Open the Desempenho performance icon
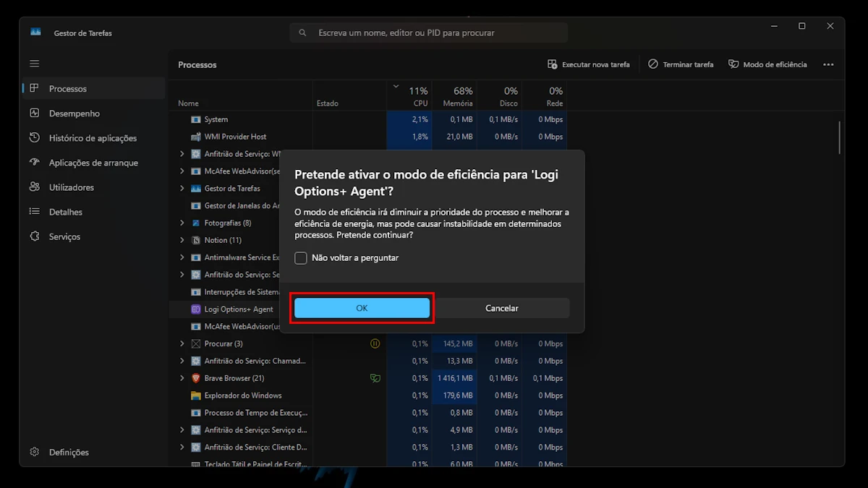868x488 pixels. click(35, 114)
